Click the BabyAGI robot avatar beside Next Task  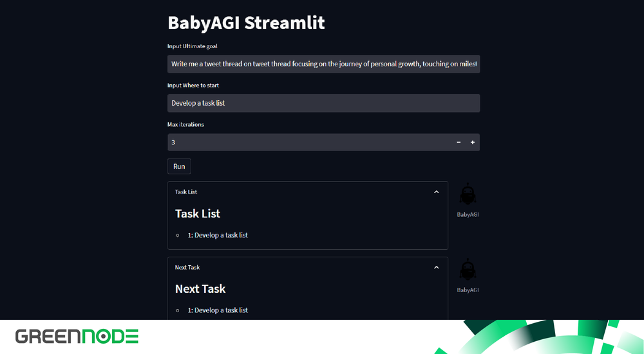(468, 270)
